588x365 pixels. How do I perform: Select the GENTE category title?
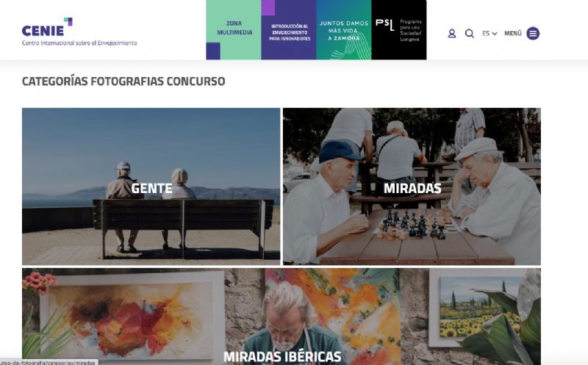click(x=151, y=188)
